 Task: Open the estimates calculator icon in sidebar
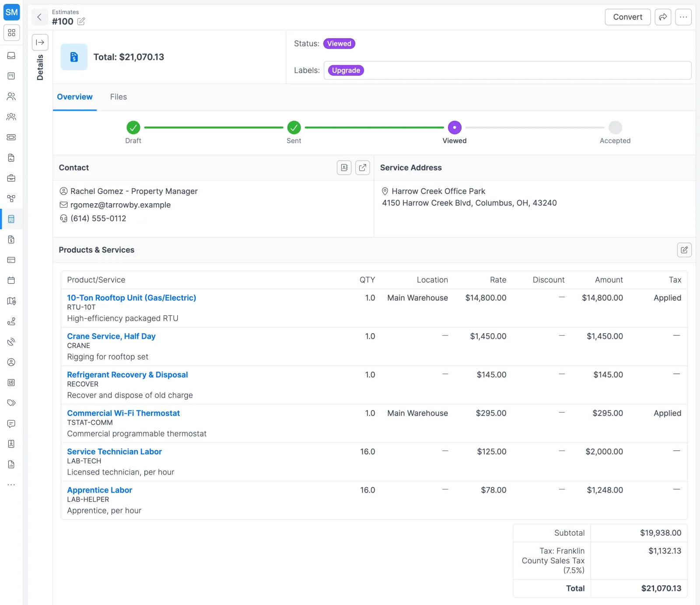pyautogui.click(x=11, y=219)
